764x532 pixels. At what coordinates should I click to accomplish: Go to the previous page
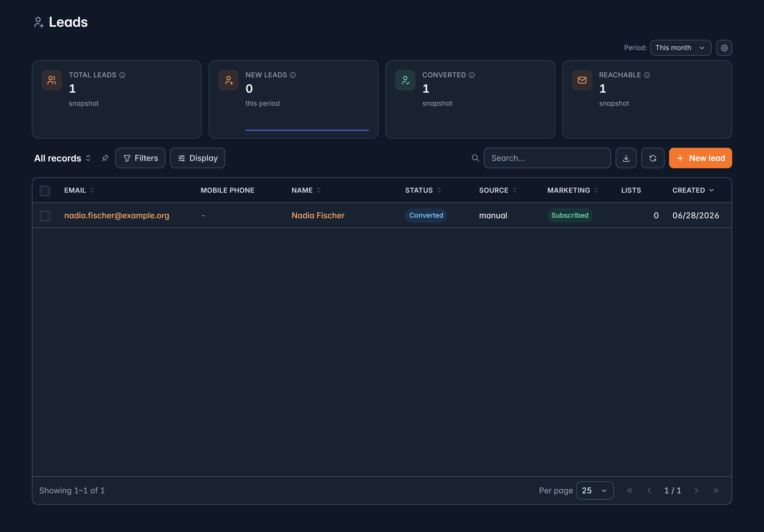point(649,490)
